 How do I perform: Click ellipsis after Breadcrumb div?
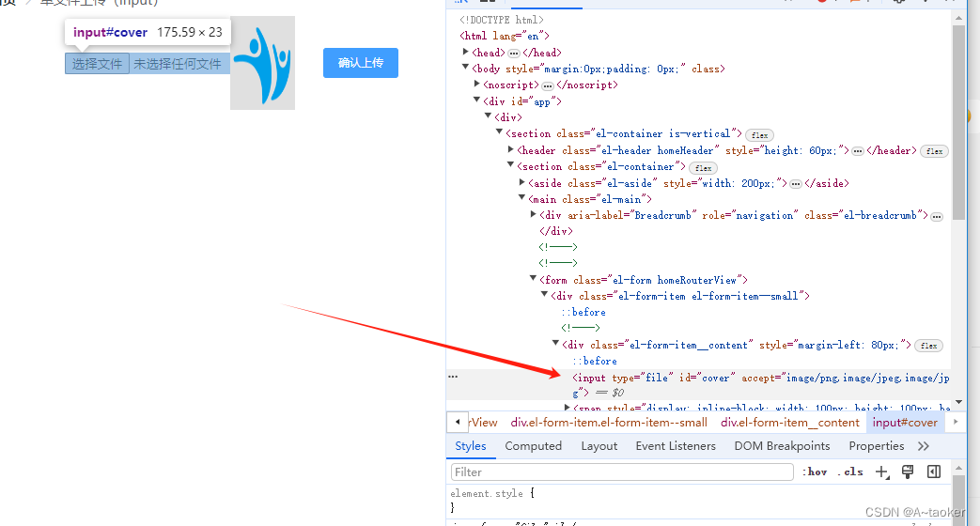pos(936,217)
